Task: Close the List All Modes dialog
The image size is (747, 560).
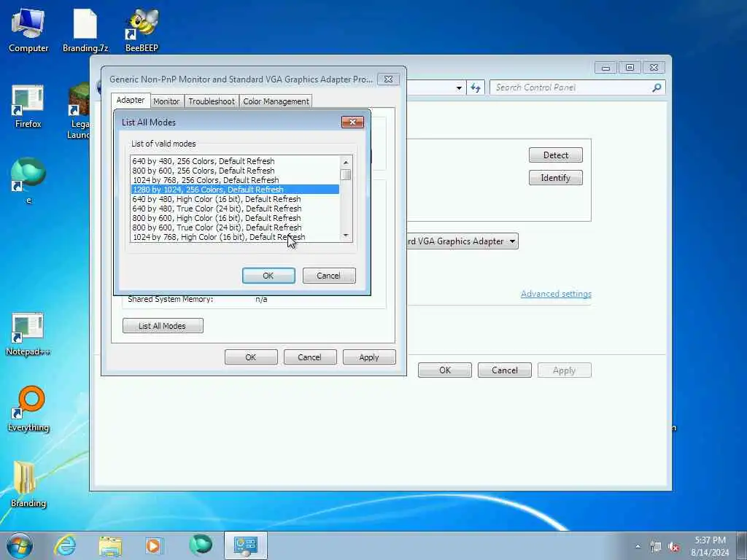Action: point(352,122)
